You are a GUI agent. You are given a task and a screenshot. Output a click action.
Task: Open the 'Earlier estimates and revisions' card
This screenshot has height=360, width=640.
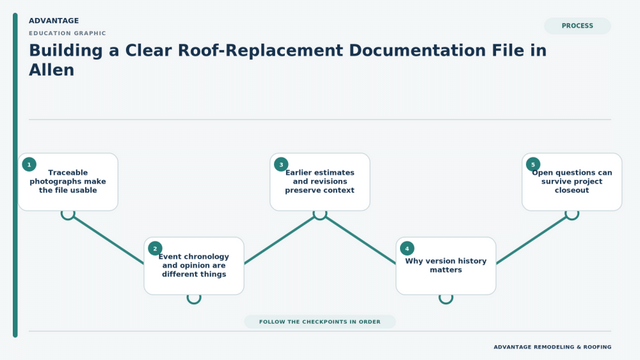(320, 182)
